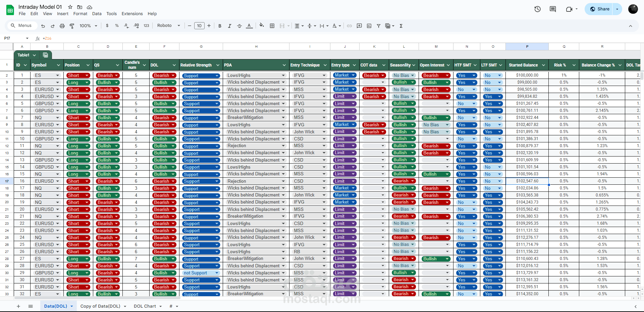Increase decimal places icon
Viewport: 644px width, 312px height.
pos(136,26)
